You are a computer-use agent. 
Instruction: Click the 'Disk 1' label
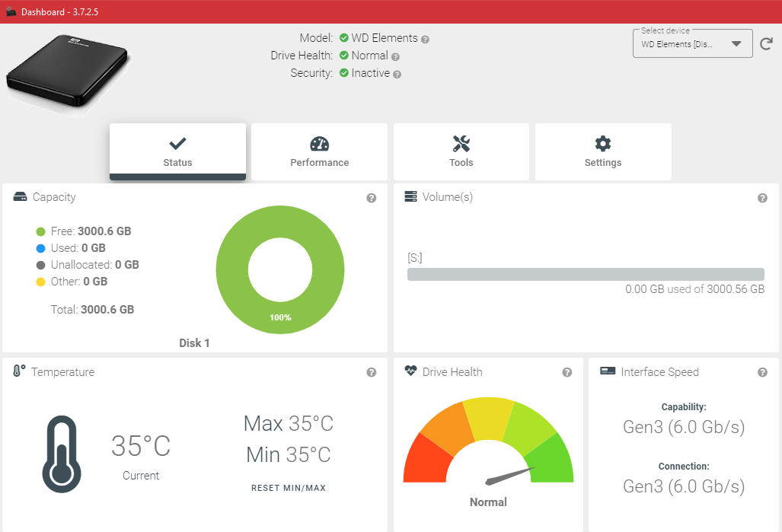[x=194, y=343]
